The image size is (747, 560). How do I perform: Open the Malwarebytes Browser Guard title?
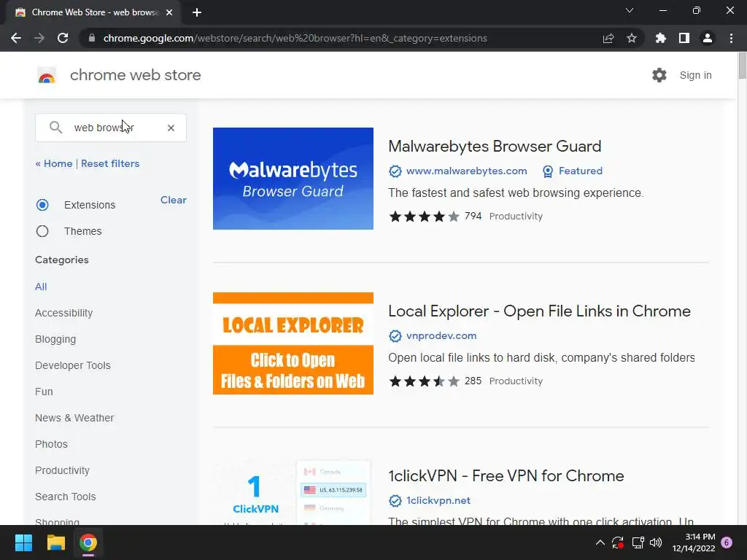click(x=495, y=146)
